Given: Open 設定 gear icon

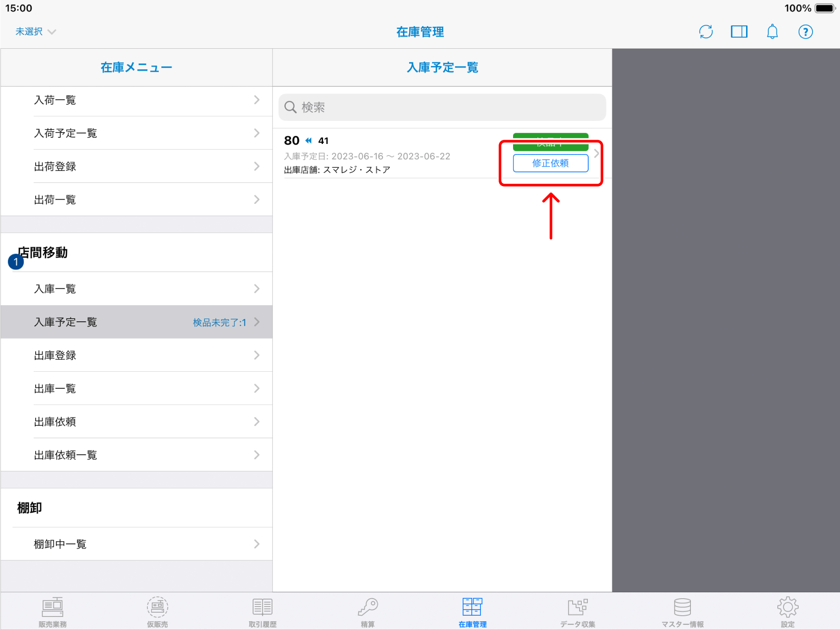Looking at the screenshot, I should pyautogui.click(x=787, y=611).
